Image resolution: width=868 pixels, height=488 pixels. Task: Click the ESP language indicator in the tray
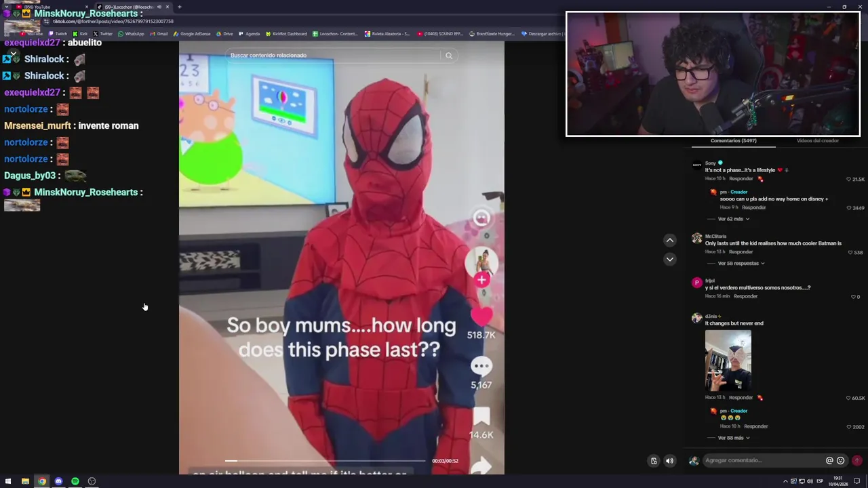pyautogui.click(x=820, y=481)
